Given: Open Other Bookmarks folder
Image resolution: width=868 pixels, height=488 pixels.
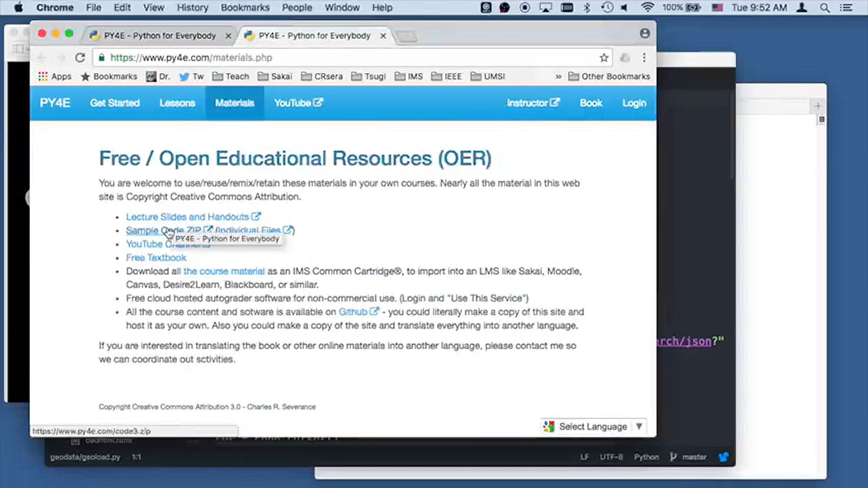Looking at the screenshot, I should coord(609,76).
